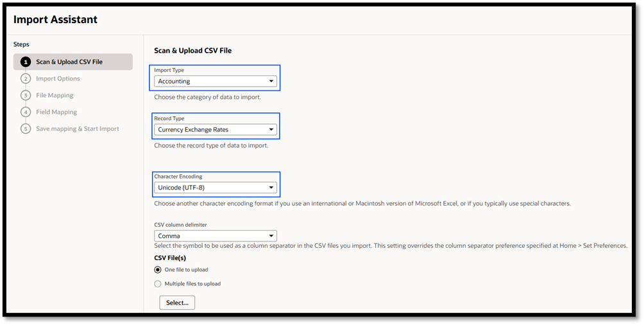The width and height of the screenshot is (644, 325).
Task: Open the CSV column delimiter dropdown
Action: tap(216, 236)
